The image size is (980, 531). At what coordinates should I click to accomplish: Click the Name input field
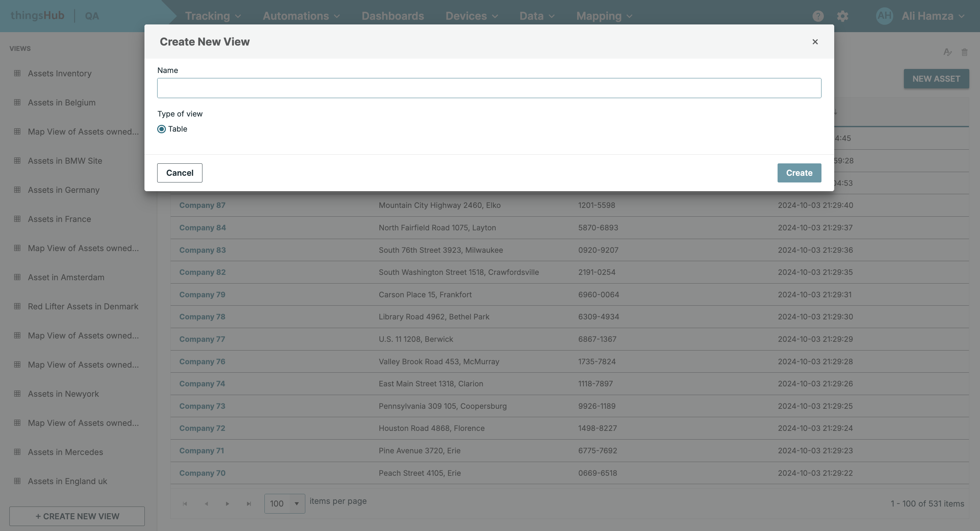click(x=489, y=88)
